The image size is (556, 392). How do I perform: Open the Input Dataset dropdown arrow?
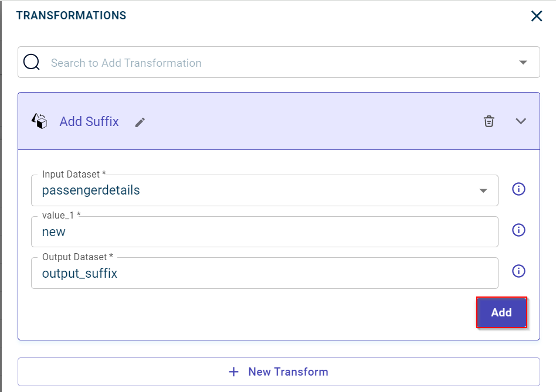click(483, 190)
